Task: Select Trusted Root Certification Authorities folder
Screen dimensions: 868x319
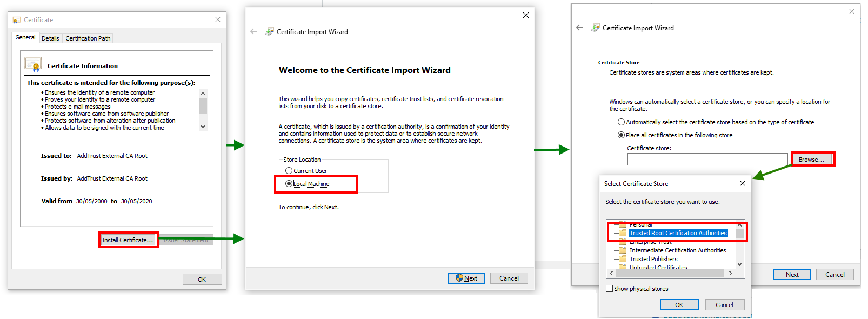Action: [678, 233]
